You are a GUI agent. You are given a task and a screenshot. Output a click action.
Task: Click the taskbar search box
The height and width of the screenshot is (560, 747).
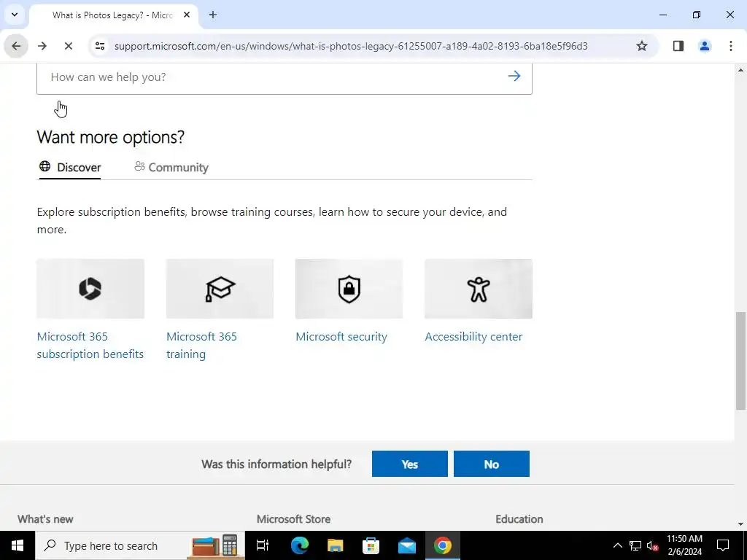139,545
